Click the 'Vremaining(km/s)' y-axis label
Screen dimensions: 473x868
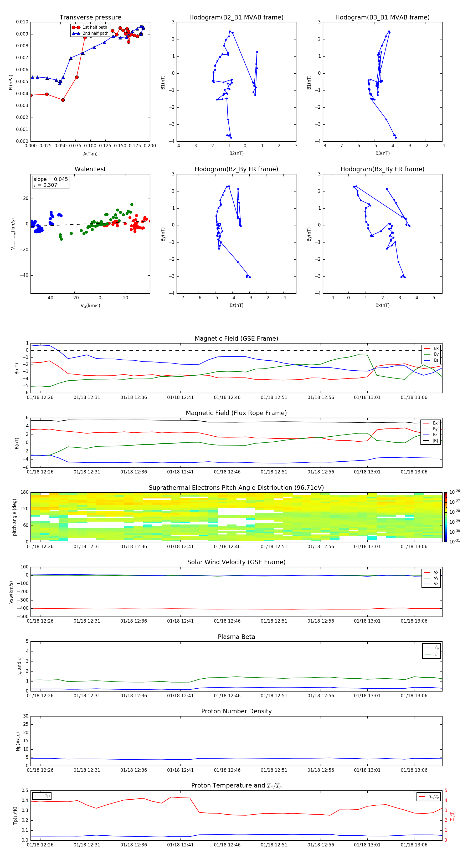[13, 234]
